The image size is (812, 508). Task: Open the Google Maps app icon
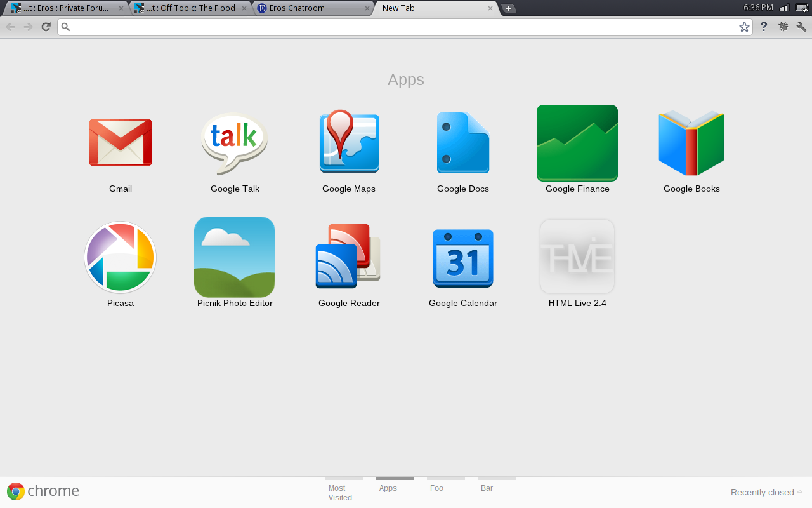(x=349, y=142)
